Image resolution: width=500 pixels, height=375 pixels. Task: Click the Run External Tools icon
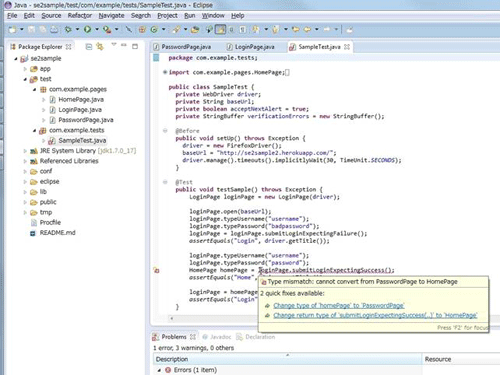click(x=107, y=30)
